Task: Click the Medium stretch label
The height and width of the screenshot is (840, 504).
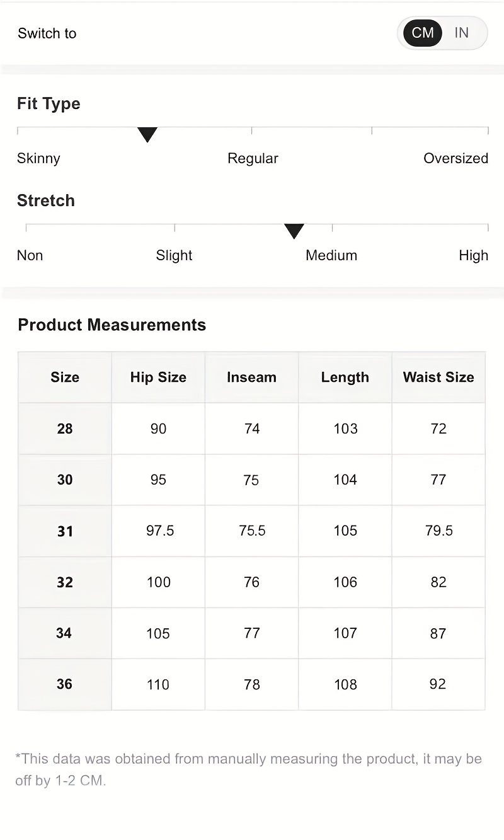Action: tap(331, 255)
